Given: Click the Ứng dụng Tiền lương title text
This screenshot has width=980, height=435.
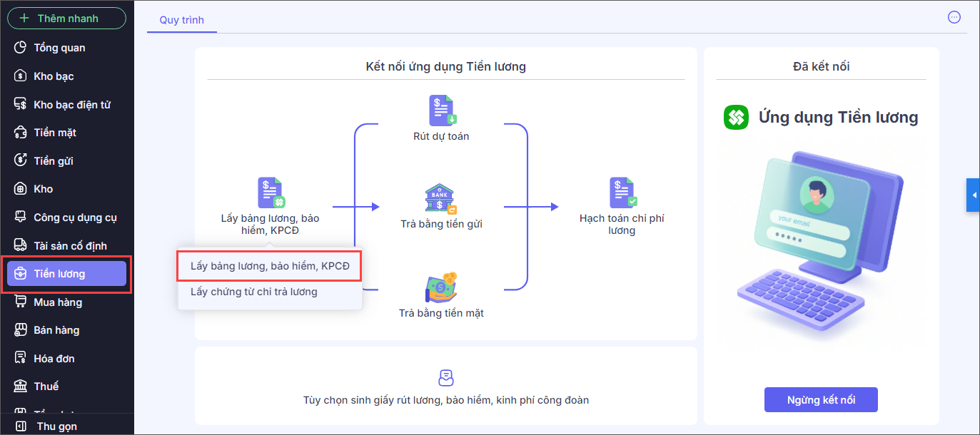Looking at the screenshot, I should coord(839,118).
